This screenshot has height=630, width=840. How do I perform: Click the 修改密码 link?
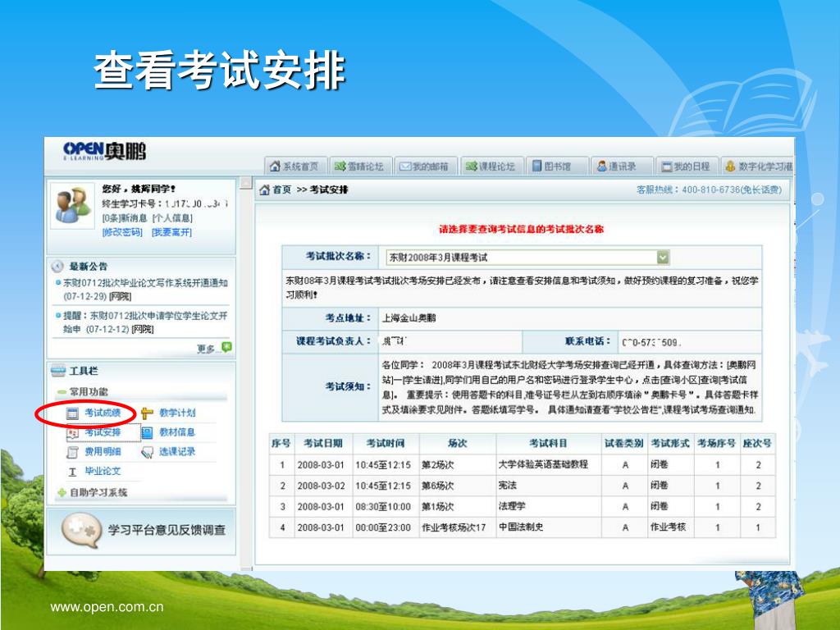[x=122, y=232]
